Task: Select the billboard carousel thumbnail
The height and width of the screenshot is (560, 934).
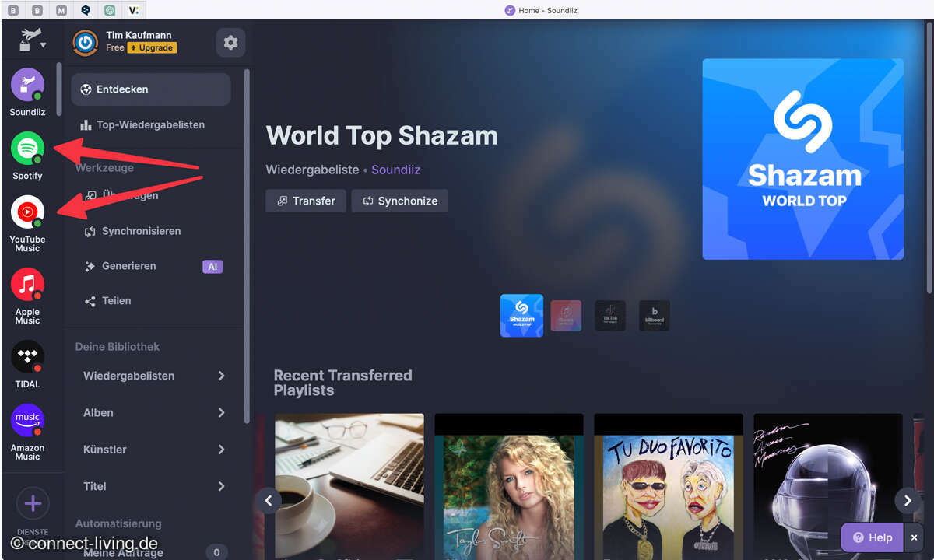Action: coord(655,316)
